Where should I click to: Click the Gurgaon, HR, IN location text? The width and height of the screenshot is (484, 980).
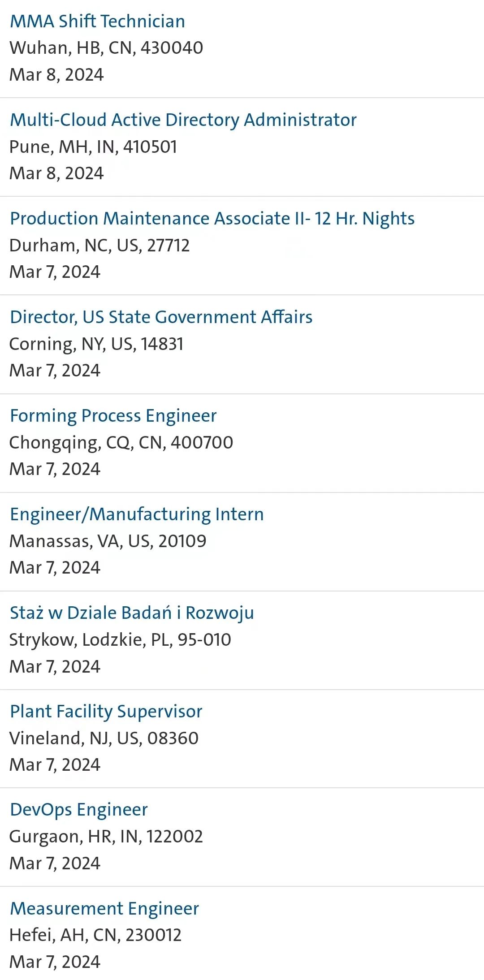tap(106, 836)
